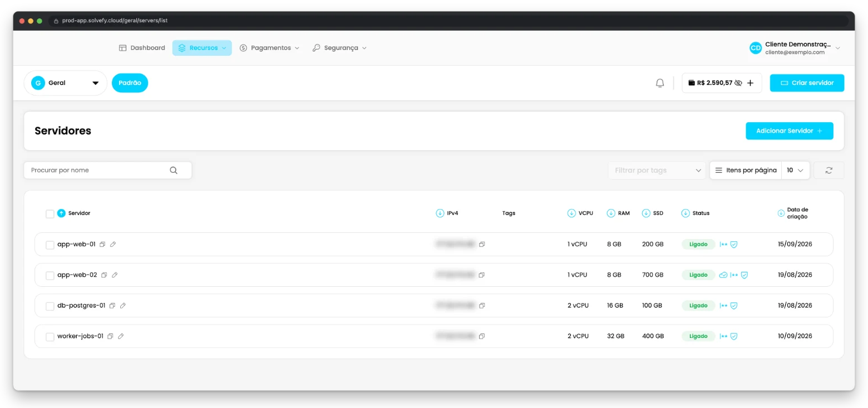This screenshot has width=868, height=408.
Task: Focus the Procurar por nome search field
Action: (107, 170)
